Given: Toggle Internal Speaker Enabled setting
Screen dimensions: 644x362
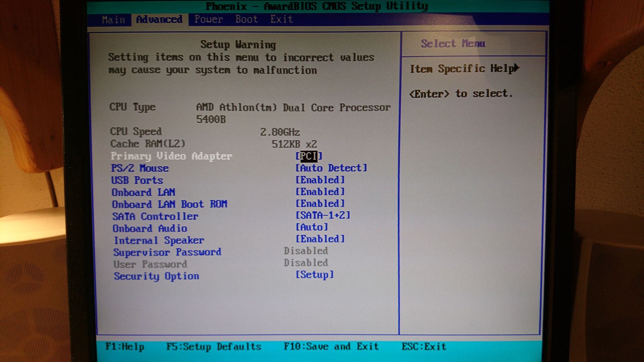Looking at the screenshot, I should 320,239.
